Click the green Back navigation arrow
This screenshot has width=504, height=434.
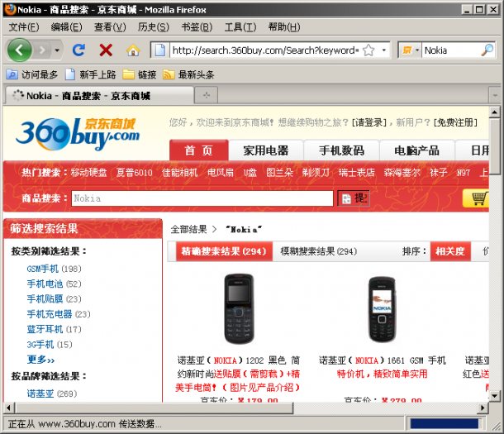pos(20,50)
